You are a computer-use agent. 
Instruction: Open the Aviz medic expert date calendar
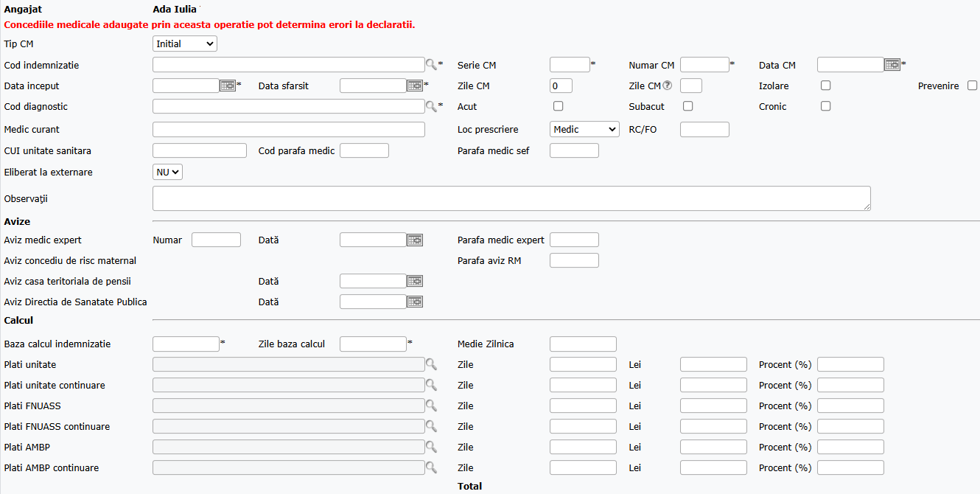coord(415,240)
